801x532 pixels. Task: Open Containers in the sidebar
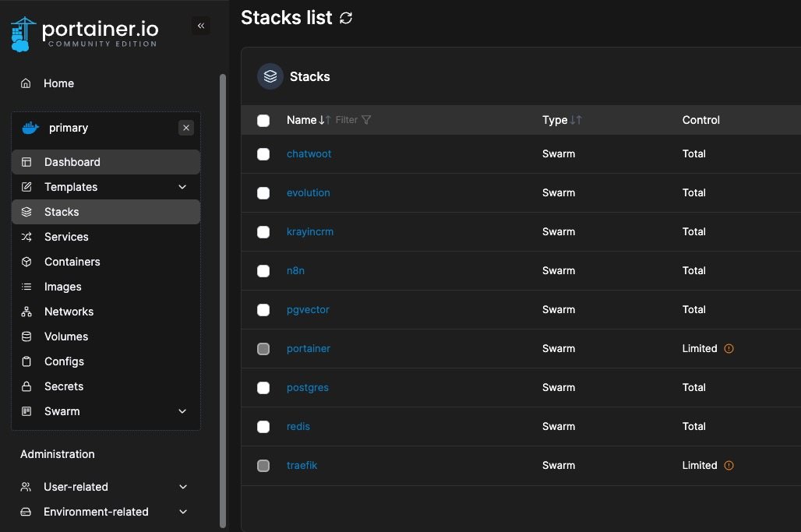[106, 262]
